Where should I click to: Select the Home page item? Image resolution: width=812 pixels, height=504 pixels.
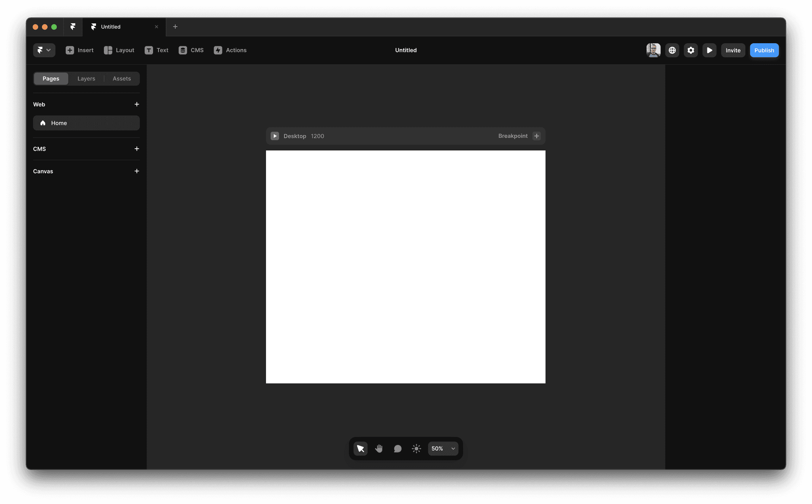tap(86, 123)
